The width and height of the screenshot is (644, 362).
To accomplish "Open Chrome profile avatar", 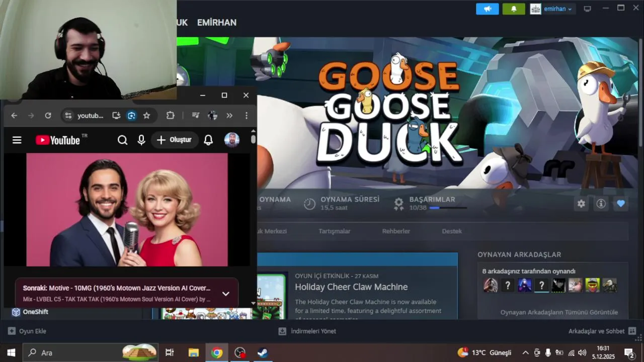I will 213,116.
